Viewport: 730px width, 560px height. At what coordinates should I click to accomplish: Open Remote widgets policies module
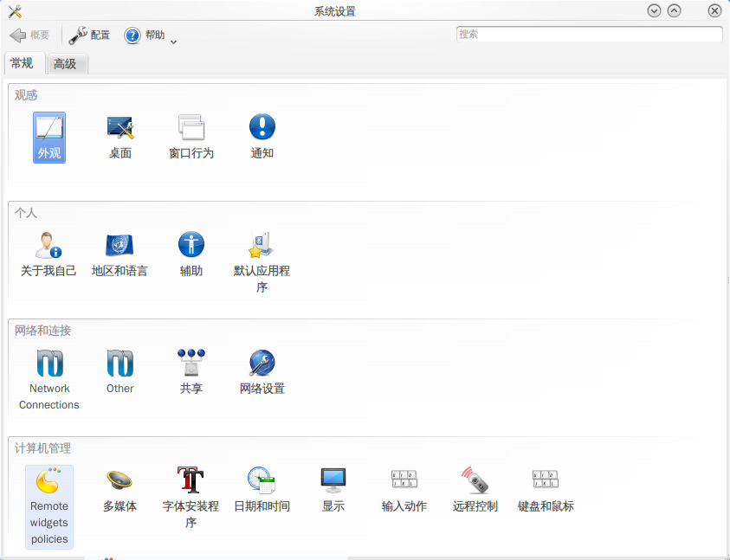point(49,506)
